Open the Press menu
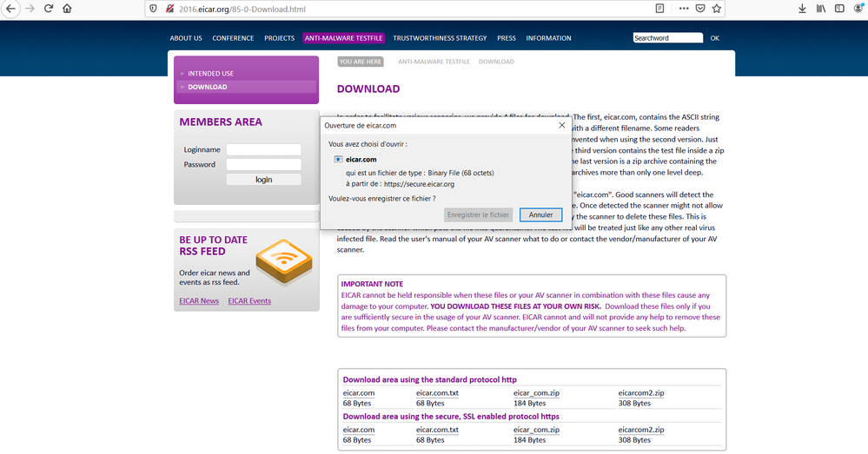 click(x=507, y=38)
